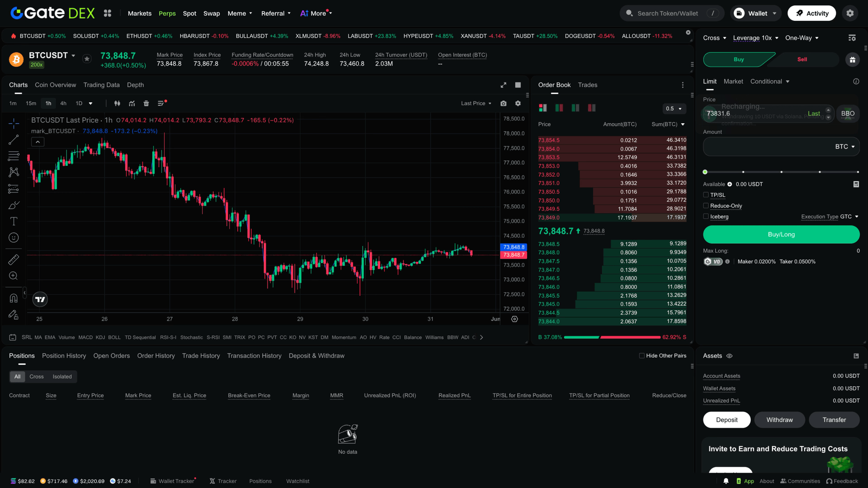Viewport: 868px width, 488px height.
Task: Select the zoom in tool
Action: (14, 276)
